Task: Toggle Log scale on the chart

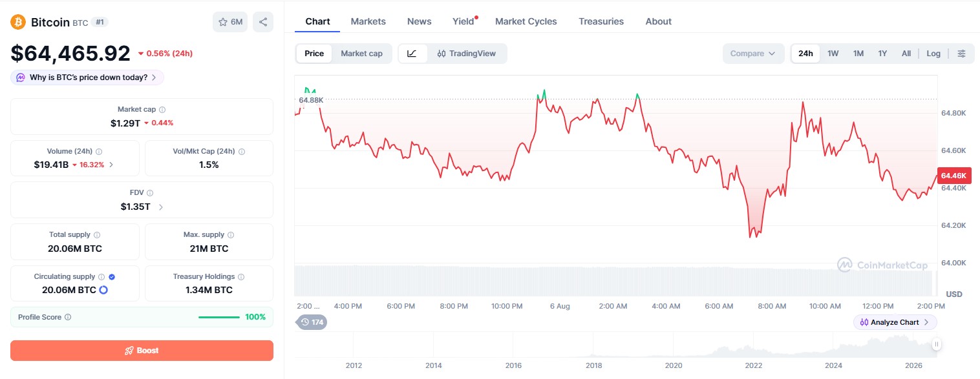Action: click(x=933, y=54)
